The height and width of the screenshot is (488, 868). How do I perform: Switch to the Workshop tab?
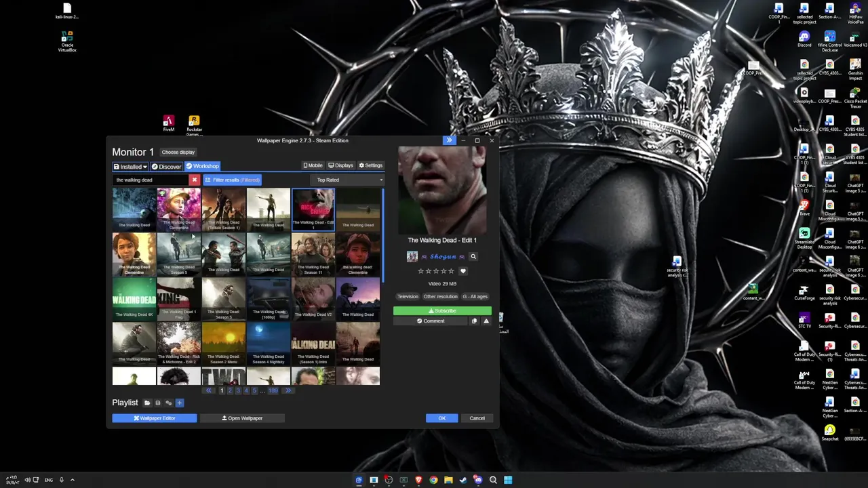[202, 166]
